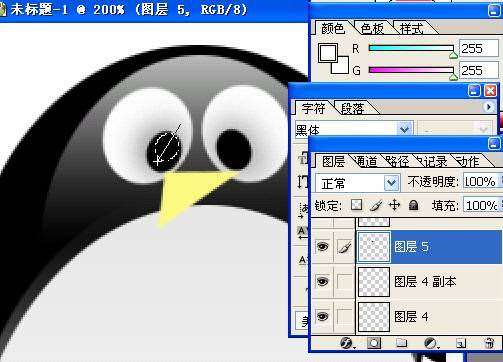Screen dimensions: 503x362
Task: Open the 黑体 font family dropdown
Action: pos(354,129)
